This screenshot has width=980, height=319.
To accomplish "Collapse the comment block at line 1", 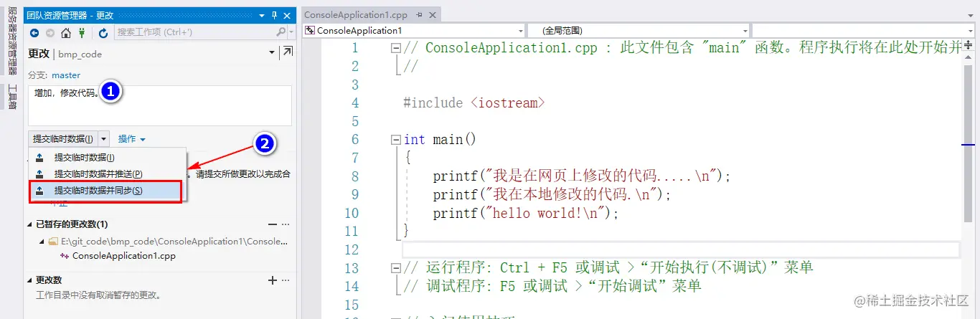I will [395, 48].
